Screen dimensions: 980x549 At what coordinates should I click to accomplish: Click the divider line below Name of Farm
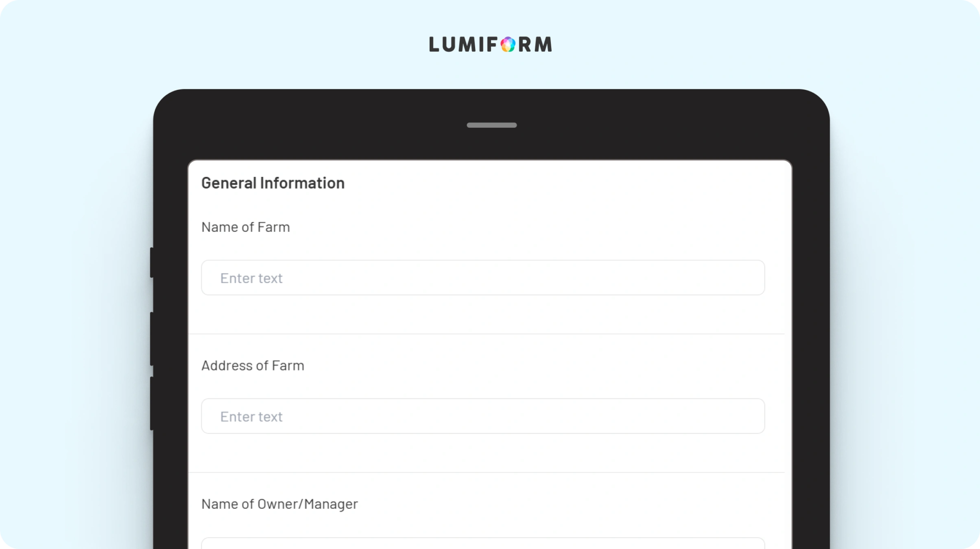(486, 334)
